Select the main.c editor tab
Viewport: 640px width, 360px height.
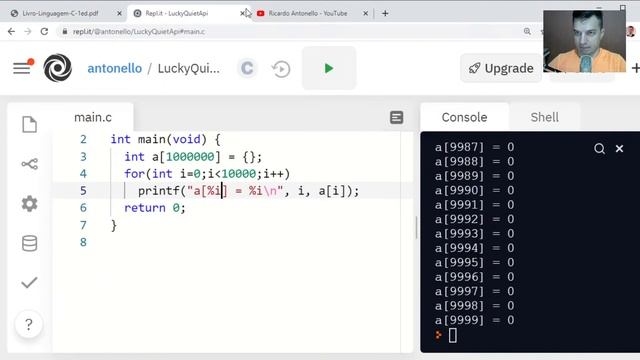pyautogui.click(x=93, y=118)
